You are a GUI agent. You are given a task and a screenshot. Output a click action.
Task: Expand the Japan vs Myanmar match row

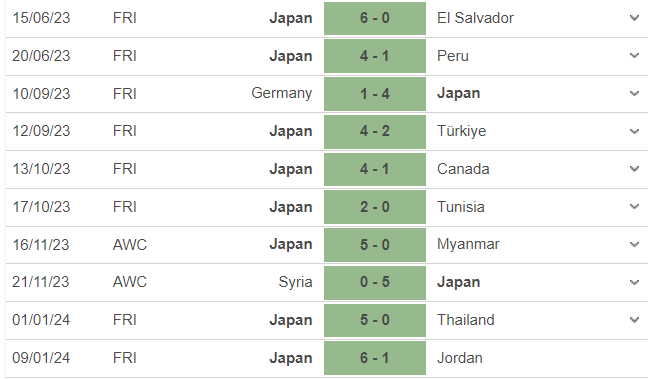pos(634,244)
